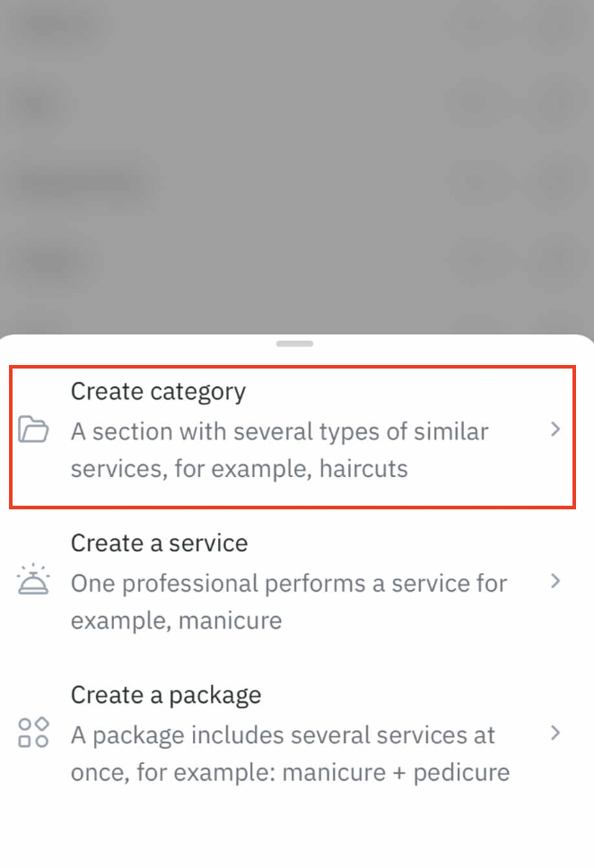This screenshot has height=868, width=594.
Task: Select the "Create category" title
Action: click(158, 392)
